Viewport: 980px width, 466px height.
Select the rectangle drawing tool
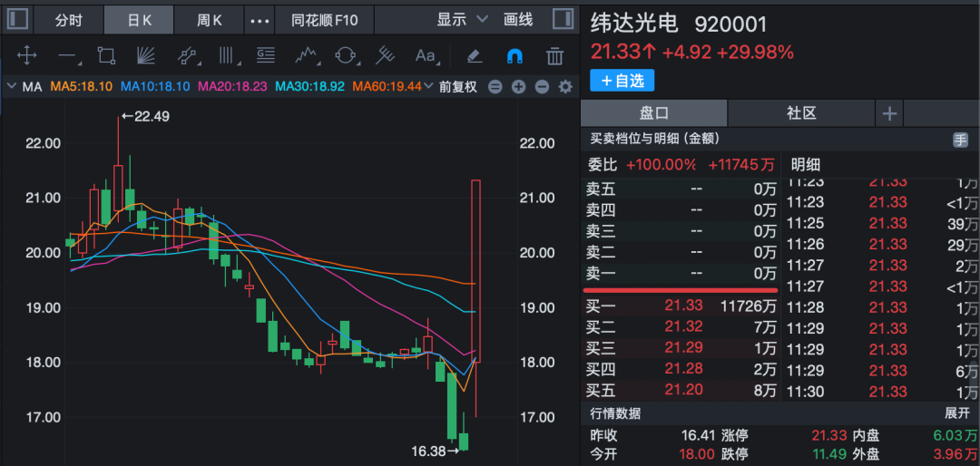point(106,56)
